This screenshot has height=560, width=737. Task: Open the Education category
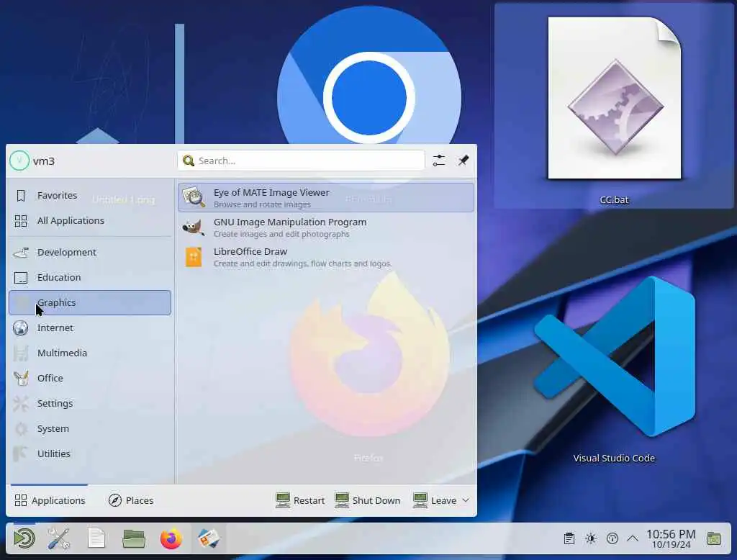(x=90, y=277)
